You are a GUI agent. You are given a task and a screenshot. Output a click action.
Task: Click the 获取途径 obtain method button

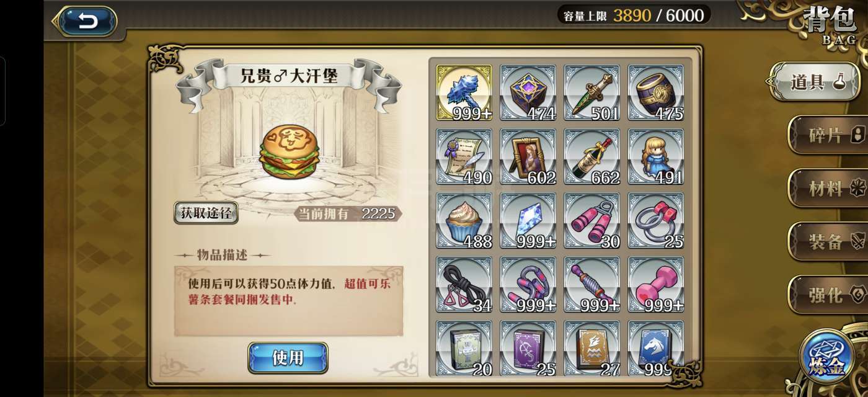click(x=206, y=213)
